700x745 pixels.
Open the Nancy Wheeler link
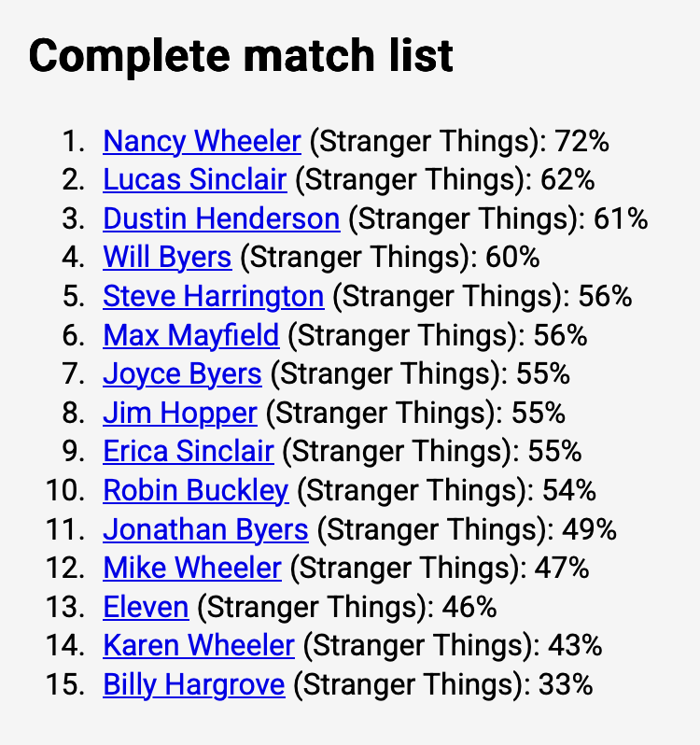tap(202, 141)
